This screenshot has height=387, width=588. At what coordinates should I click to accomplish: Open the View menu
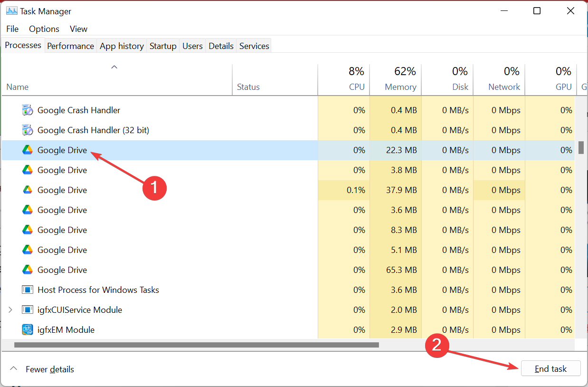78,29
